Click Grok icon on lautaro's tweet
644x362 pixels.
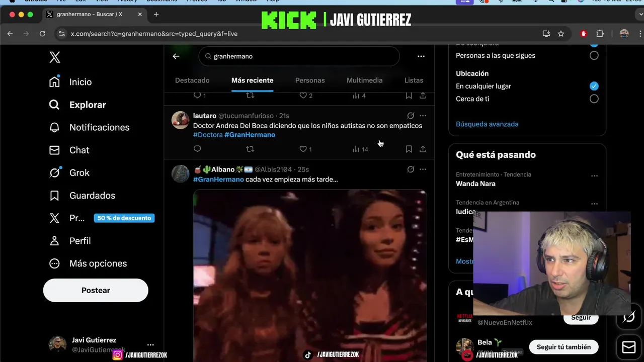click(411, 116)
